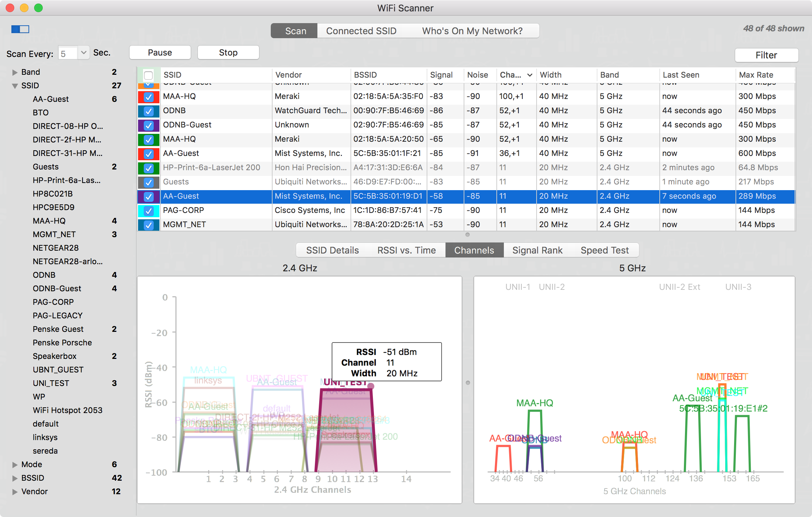Click the Filter button on toolbar
The image size is (812, 517).
click(767, 54)
